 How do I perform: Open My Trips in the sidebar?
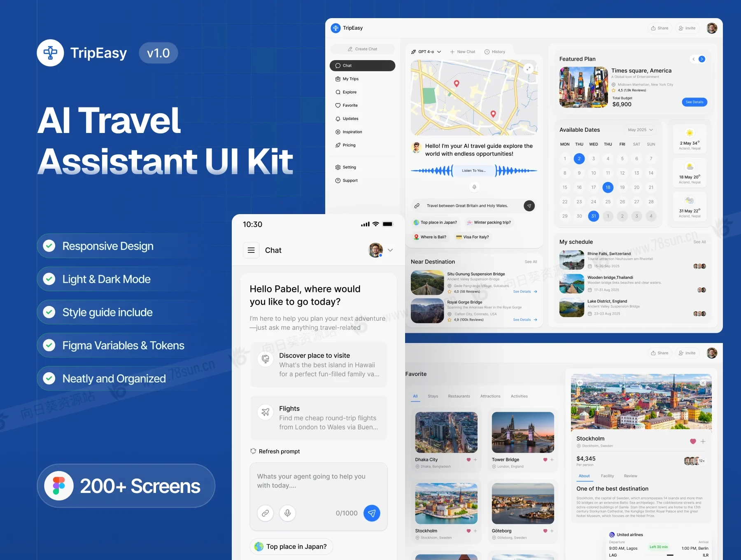pyautogui.click(x=350, y=79)
